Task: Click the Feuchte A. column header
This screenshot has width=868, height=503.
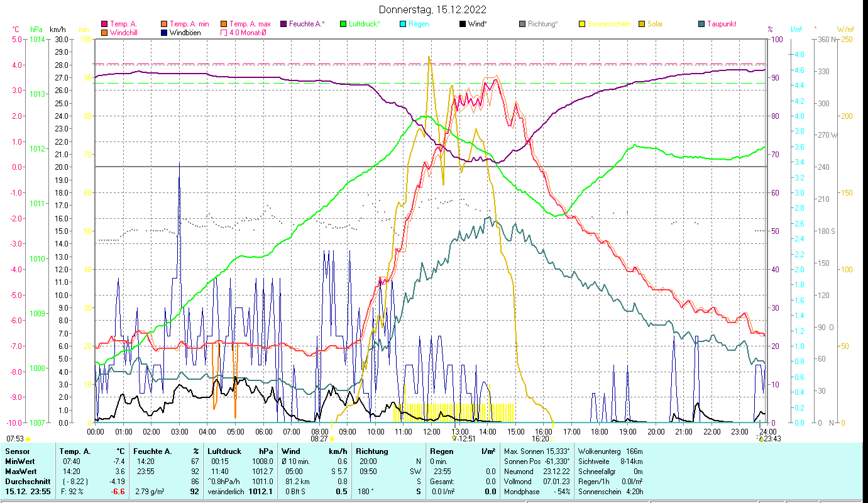Action: (x=152, y=451)
